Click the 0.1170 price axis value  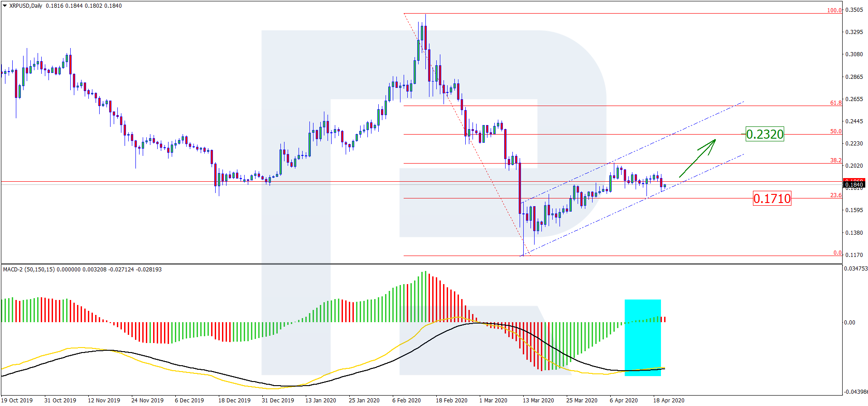click(854, 255)
